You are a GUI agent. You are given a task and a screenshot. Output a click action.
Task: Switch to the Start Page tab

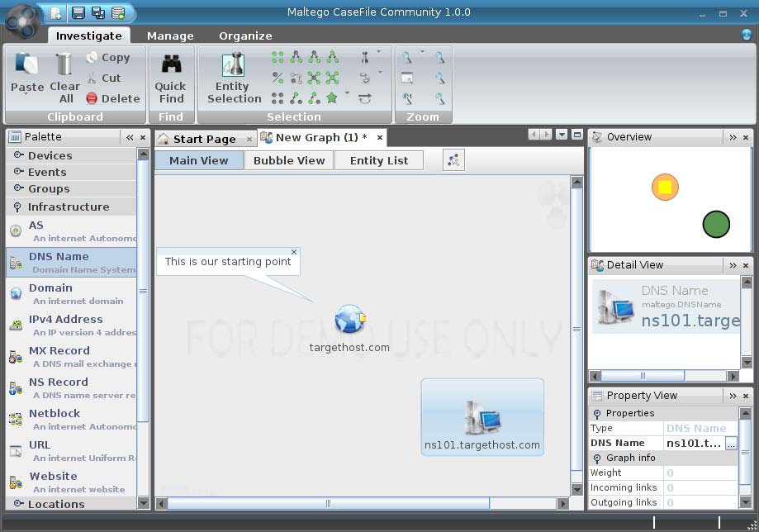click(203, 139)
